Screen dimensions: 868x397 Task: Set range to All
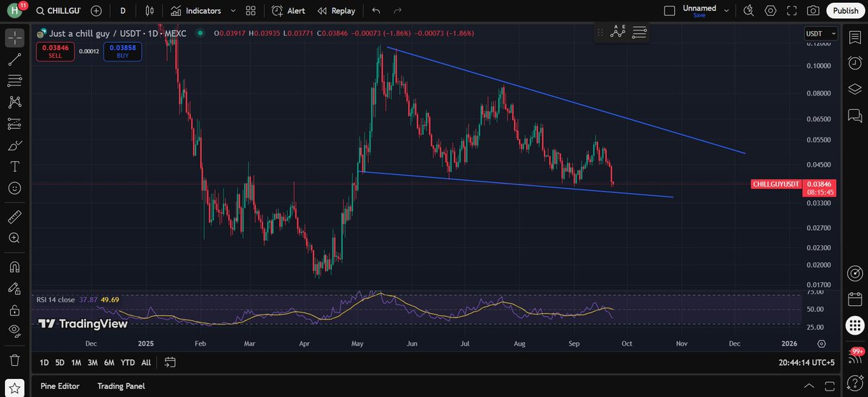146,362
